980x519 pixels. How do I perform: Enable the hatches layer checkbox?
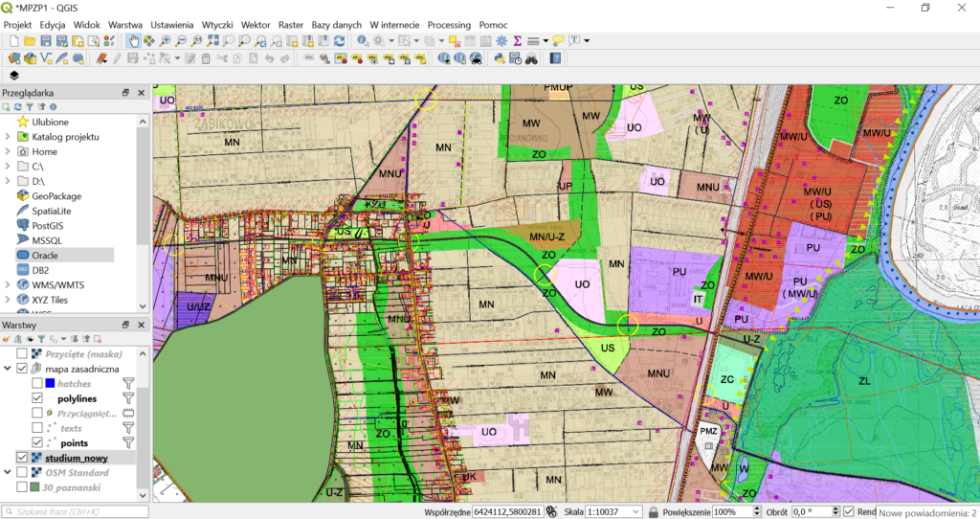tap(37, 383)
